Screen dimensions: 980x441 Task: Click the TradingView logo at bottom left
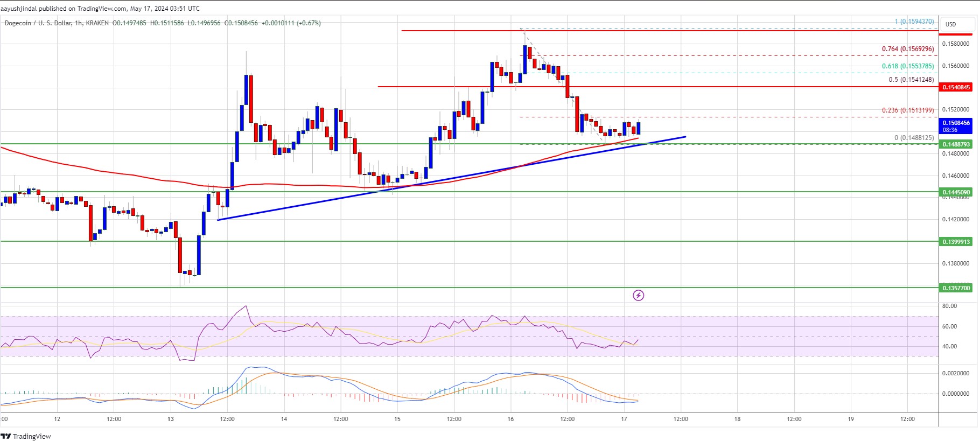[x=26, y=436]
